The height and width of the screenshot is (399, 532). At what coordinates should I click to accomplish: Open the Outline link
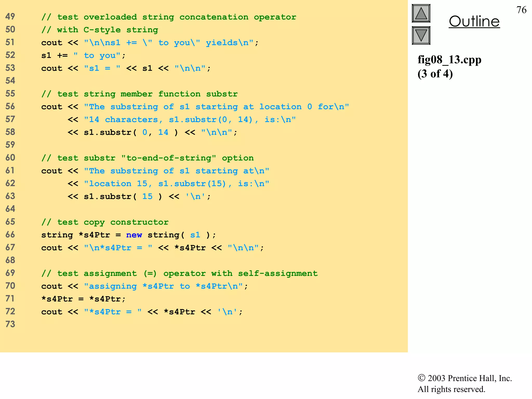click(x=474, y=21)
